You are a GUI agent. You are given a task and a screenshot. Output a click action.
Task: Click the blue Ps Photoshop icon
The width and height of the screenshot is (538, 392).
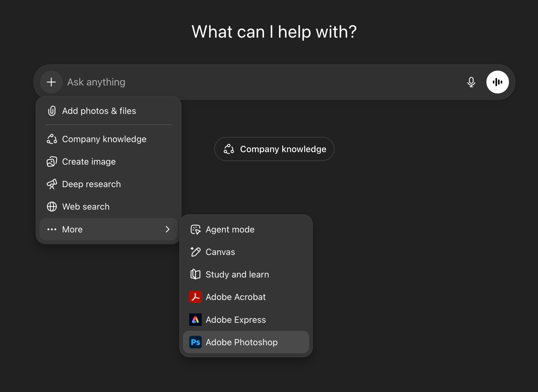195,342
